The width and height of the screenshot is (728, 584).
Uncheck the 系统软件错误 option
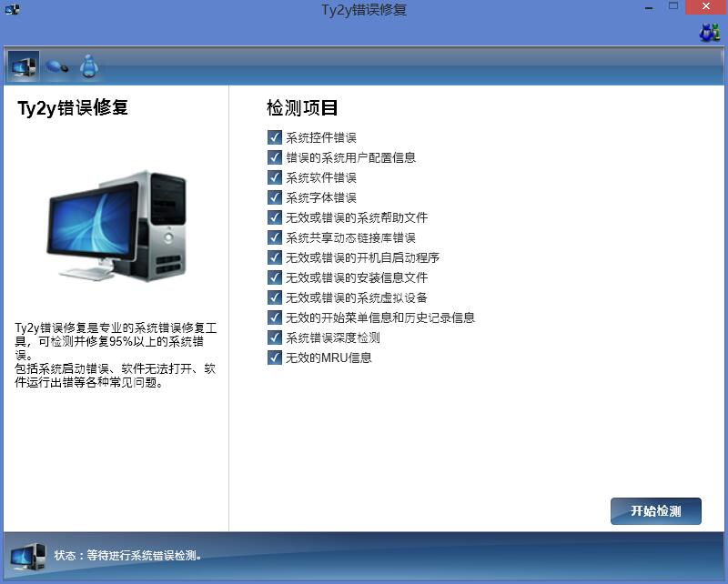pos(274,177)
